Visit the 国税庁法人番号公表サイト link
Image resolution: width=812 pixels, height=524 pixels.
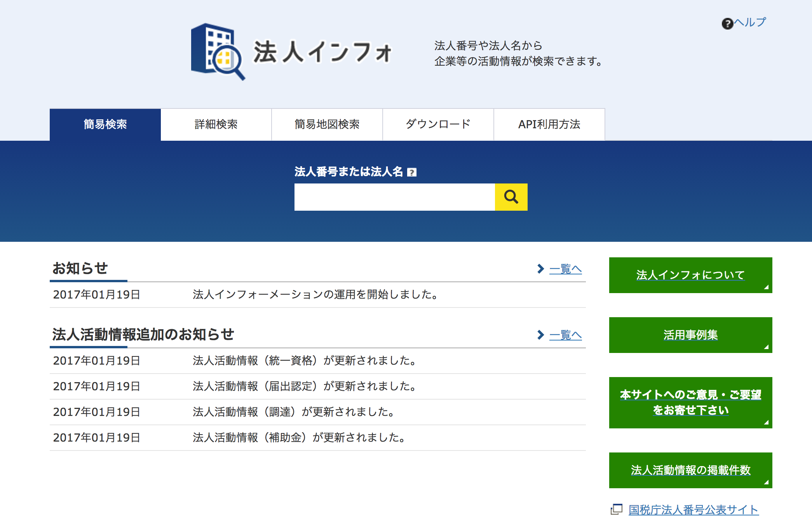[x=694, y=510]
